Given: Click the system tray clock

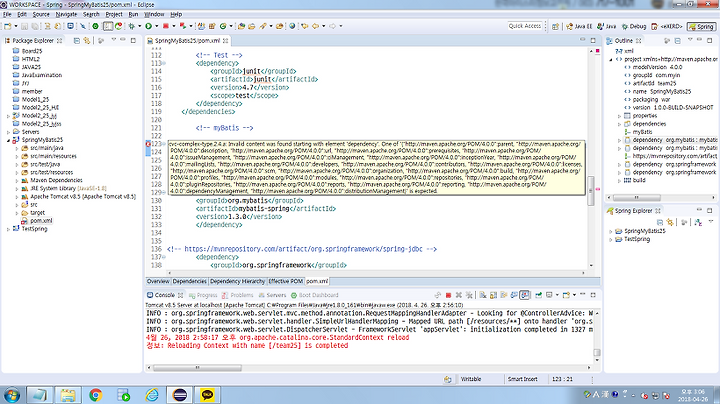Looking at the screenshot, I should click(693, 395).
